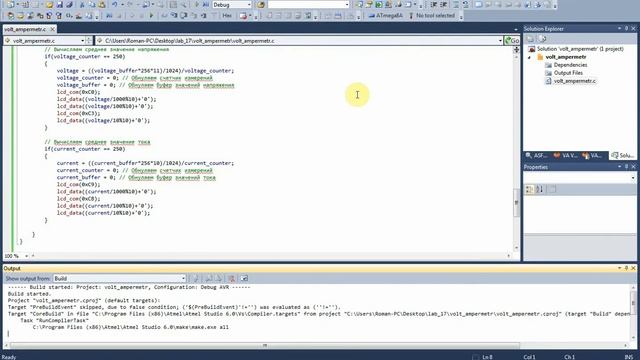This screenshot has height=360, width=640.
Task: Click the Output horizontal scrollbar thumb
Action: coord(265,346)
